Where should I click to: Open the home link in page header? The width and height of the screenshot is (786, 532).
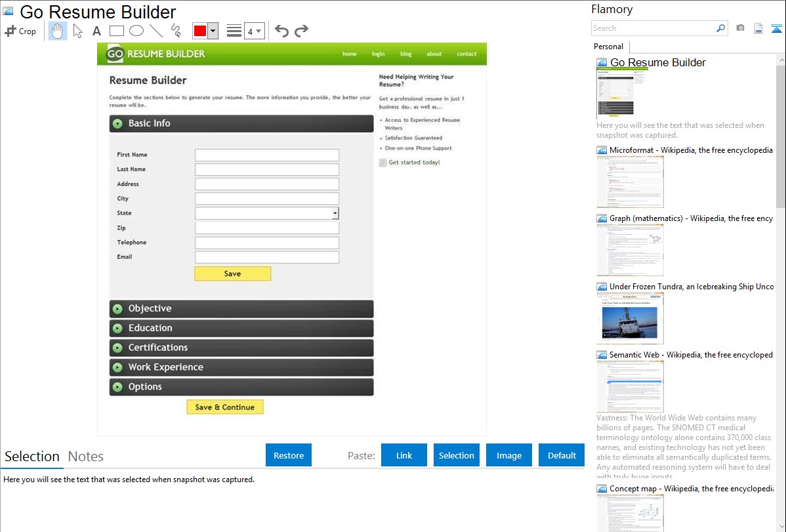[350, 54]
